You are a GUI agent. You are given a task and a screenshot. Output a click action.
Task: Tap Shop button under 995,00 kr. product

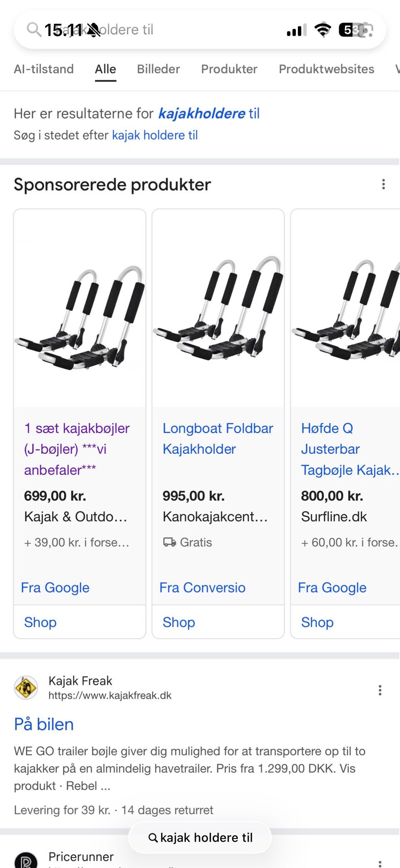click(x=179, y=622)
